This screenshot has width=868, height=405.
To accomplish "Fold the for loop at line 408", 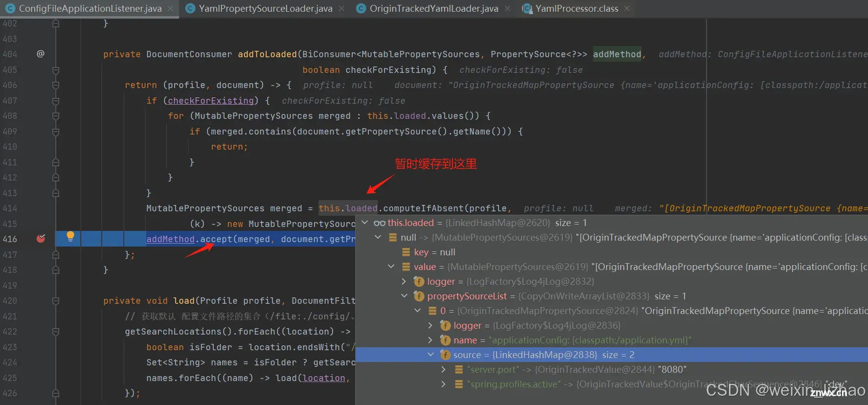I will point(56,116).
